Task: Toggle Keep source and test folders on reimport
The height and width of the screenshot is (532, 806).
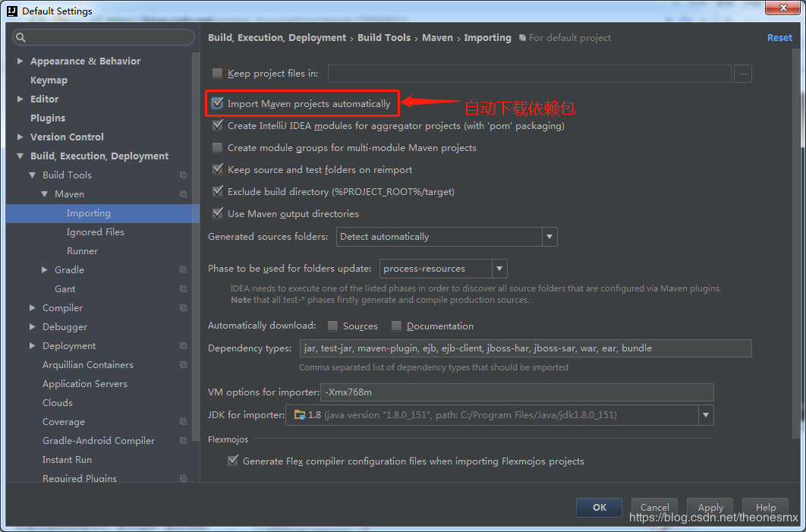Action: click(217, 169)
